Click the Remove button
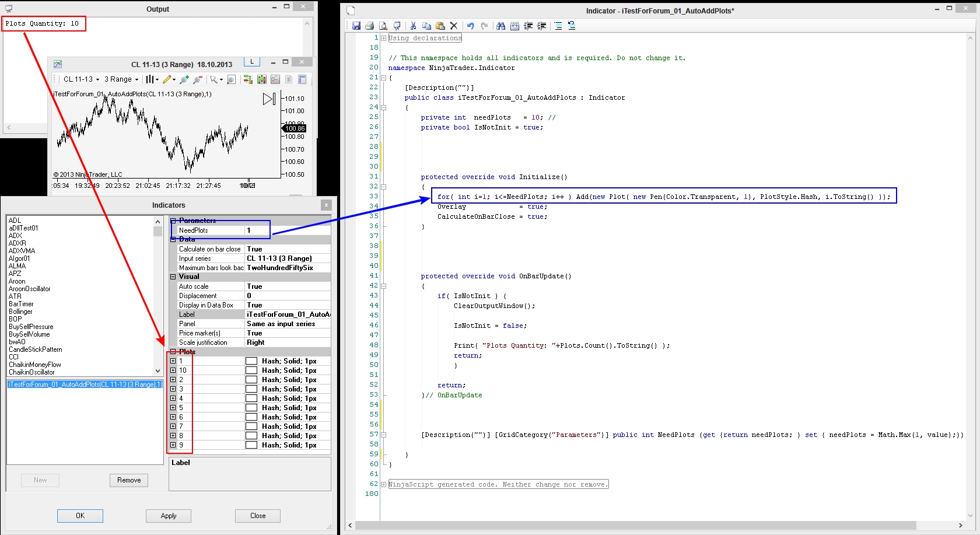The height and width of the screenshot is (535, 980). coord(129,480)
